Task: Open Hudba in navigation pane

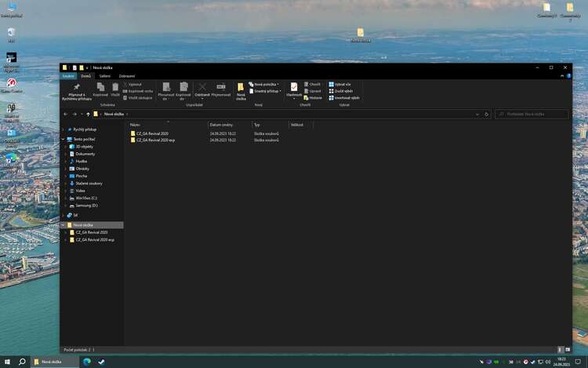Action: pyautogui.click(x=82, y=162)
